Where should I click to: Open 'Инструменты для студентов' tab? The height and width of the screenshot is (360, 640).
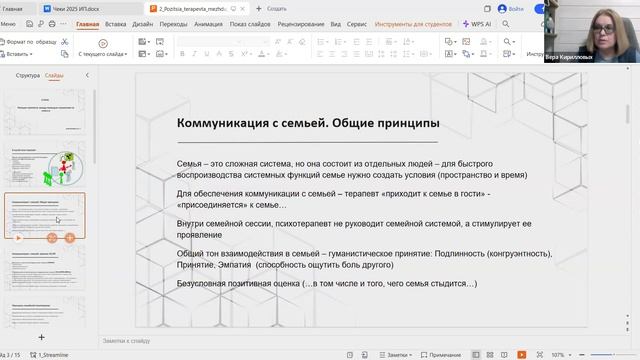coord(413,24)
